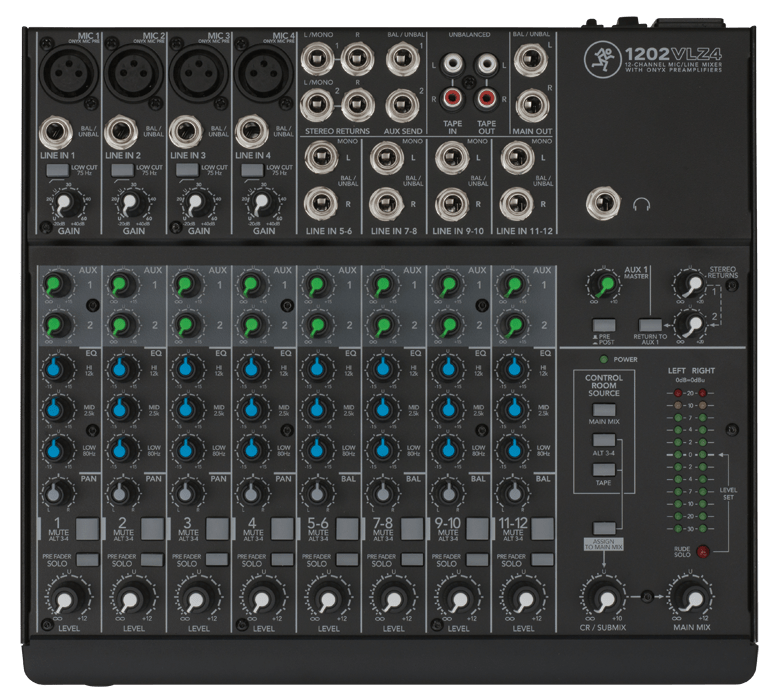Click the MAIN OUT left jack

pos(530,60)
